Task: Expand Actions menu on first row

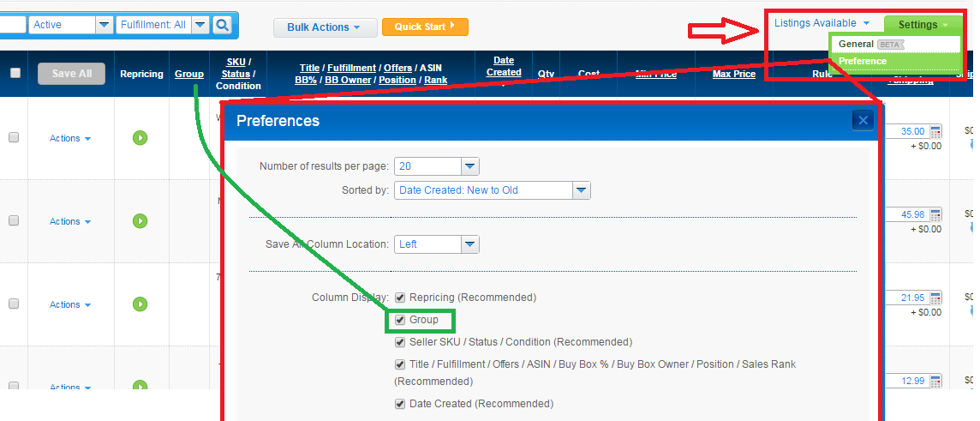Action: pyautogui.click(x=70, y=138)
